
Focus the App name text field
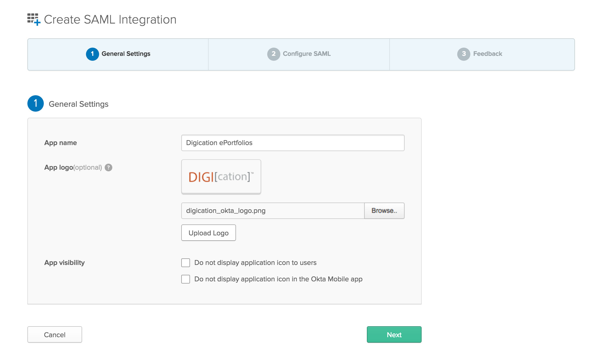click(293, 143)
